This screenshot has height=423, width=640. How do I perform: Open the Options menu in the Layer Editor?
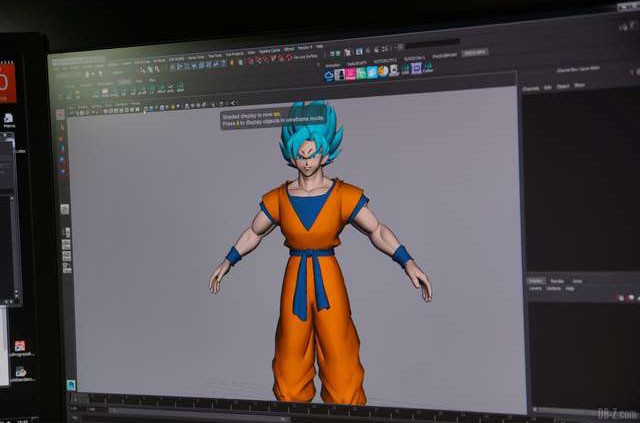point(553,288)
